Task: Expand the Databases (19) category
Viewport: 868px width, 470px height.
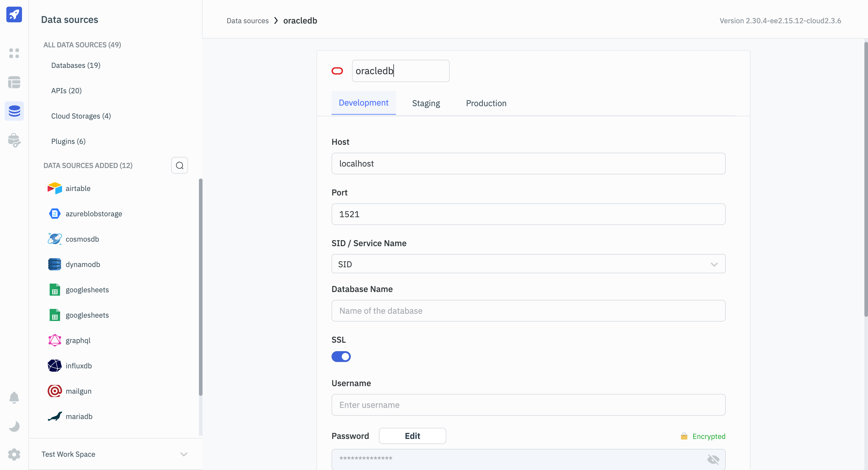Action: [76, 65]
